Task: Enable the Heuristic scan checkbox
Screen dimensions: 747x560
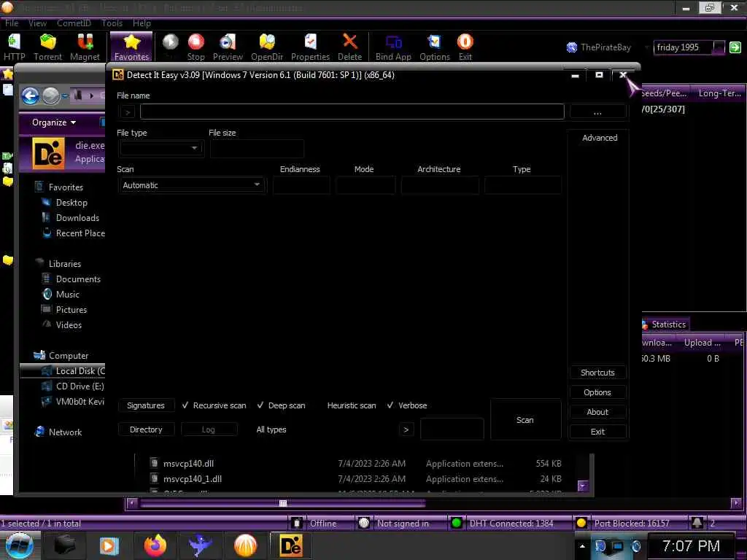Action: 320,405
